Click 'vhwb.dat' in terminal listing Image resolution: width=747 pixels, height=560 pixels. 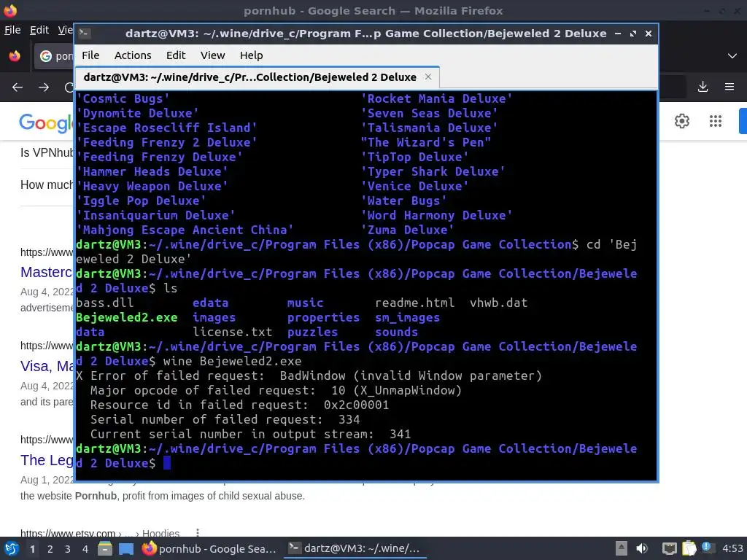[x=498, y=303]
